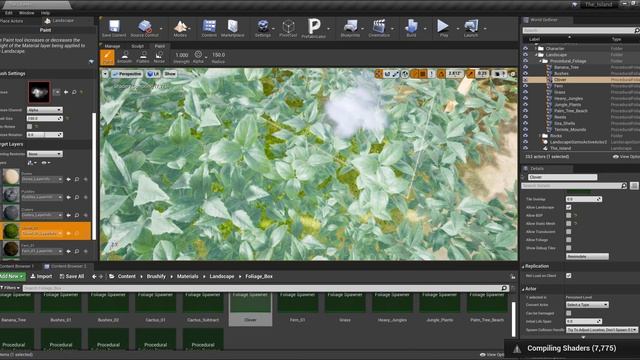Open the Modes toolbar icon

coord(180,27)
